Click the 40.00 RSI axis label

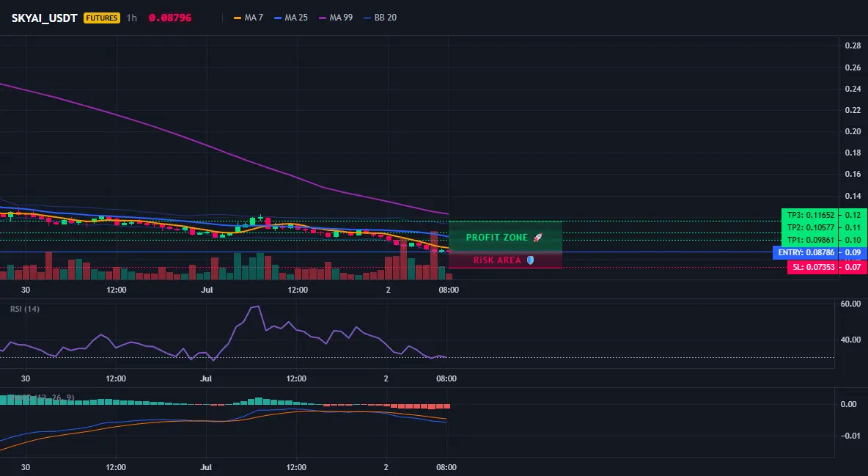coord(851,340)
